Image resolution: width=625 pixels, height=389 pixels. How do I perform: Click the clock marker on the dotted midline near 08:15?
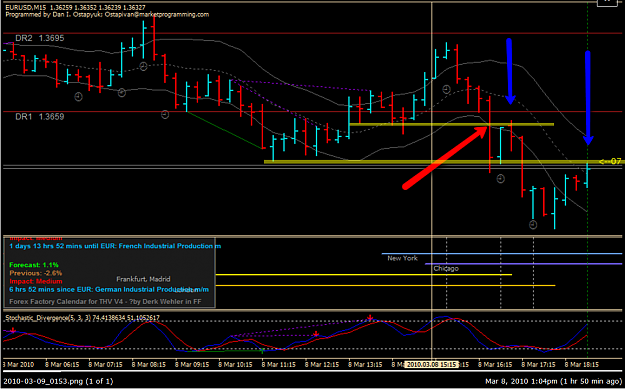point(143,66)
